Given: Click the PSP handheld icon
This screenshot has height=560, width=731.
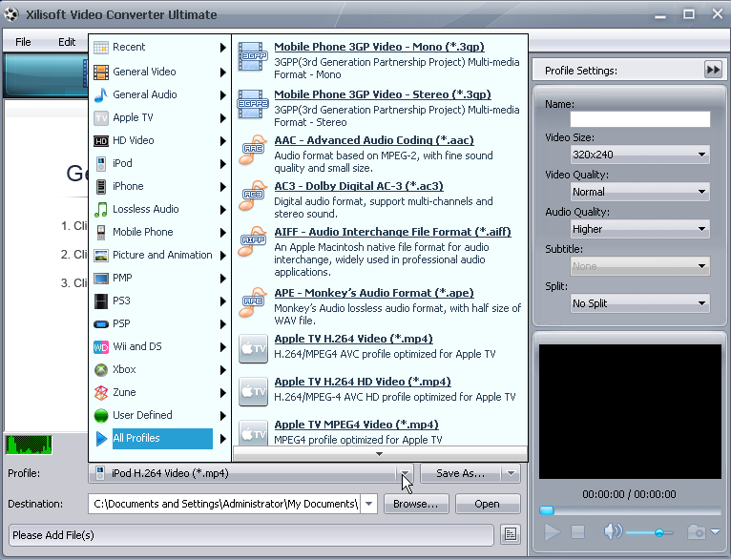Looking at the screenshot, I should (x=101, y=323).
